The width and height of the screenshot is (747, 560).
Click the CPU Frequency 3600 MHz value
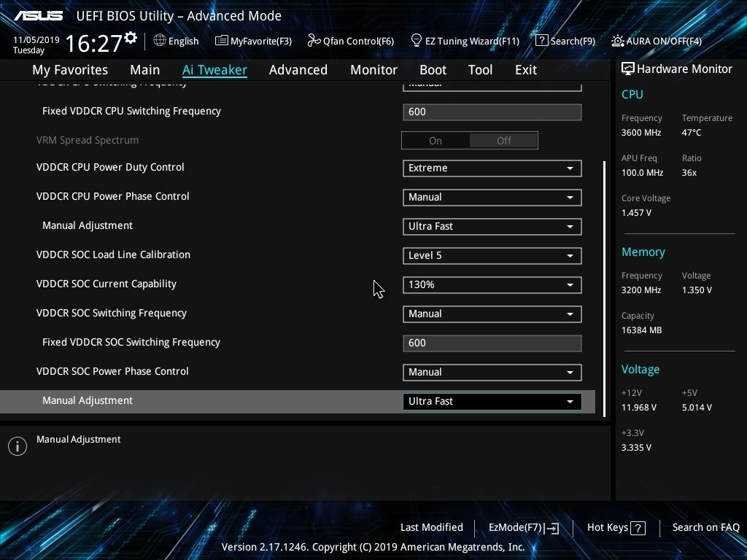(x=640, y=133)
